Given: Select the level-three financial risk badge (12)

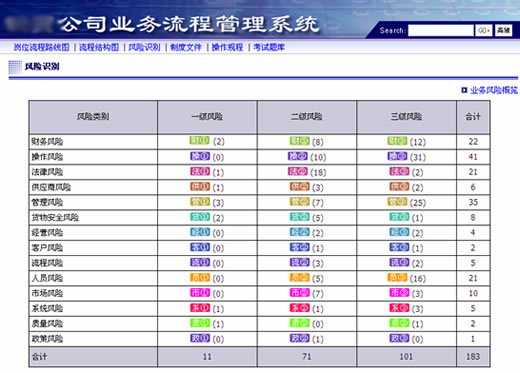Looking at the screenshot, I should tap(397, 141).
